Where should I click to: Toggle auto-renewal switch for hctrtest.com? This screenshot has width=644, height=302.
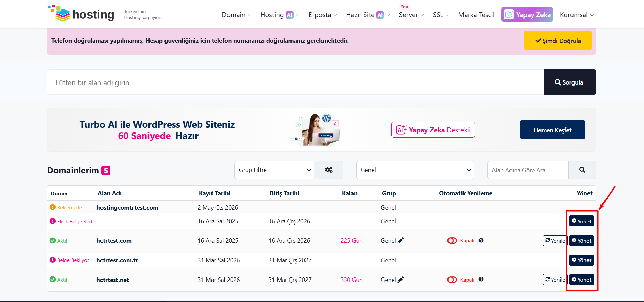point(452,241)
